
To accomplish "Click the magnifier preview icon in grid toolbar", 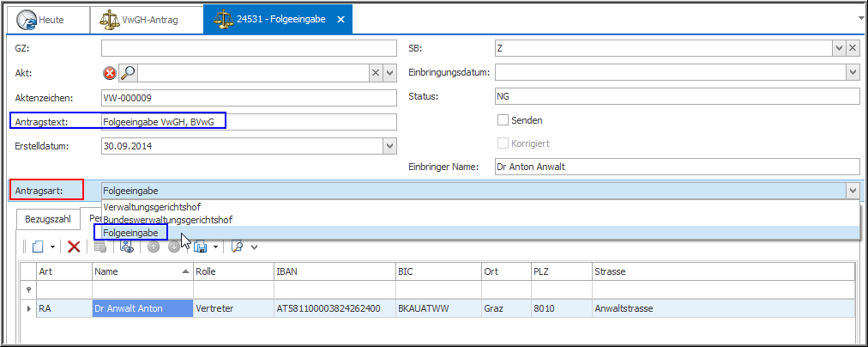I will 236,247.
